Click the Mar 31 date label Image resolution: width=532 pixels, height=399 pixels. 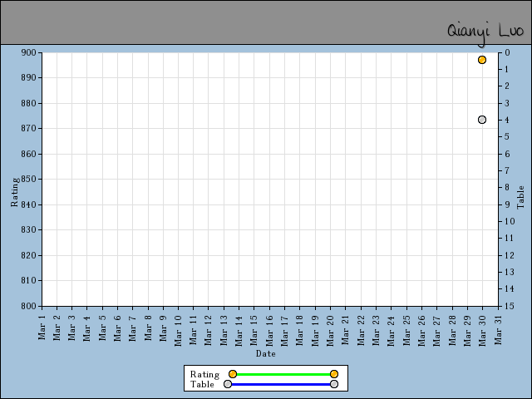498,331
